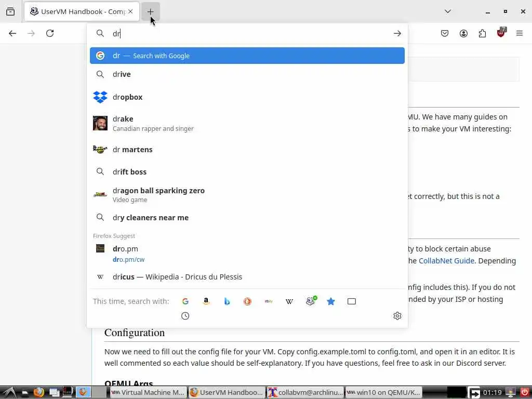Click the red power icon in tray

tap(525, 393)
